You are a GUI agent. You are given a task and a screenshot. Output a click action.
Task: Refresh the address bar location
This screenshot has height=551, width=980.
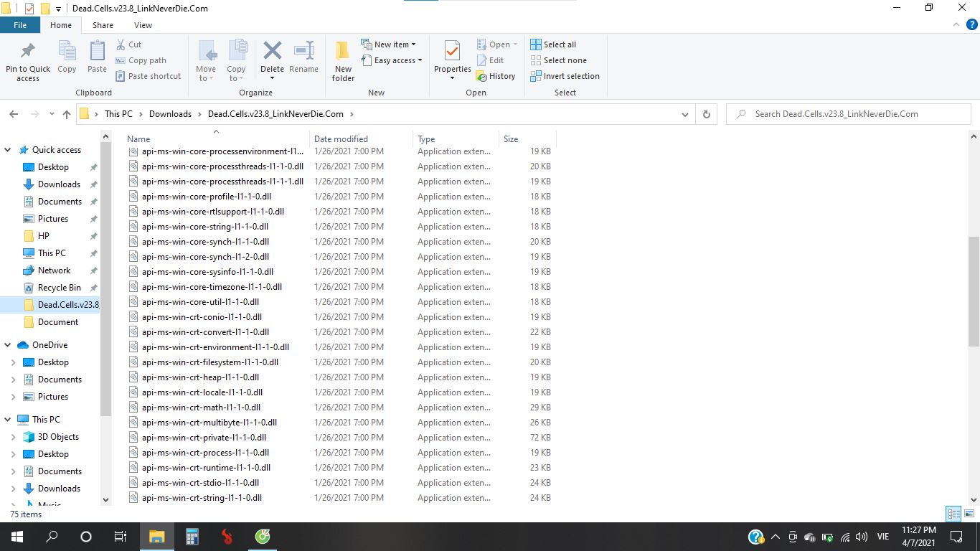707,114
